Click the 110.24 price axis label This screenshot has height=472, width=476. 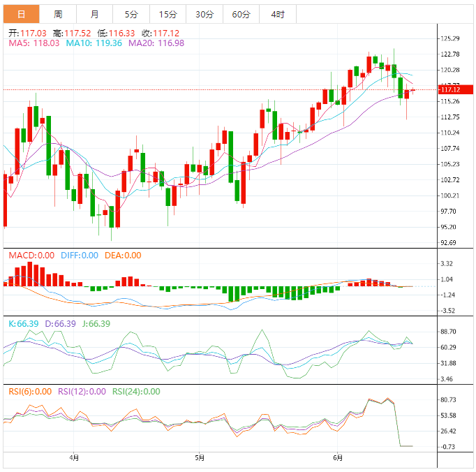pos(450,133)
